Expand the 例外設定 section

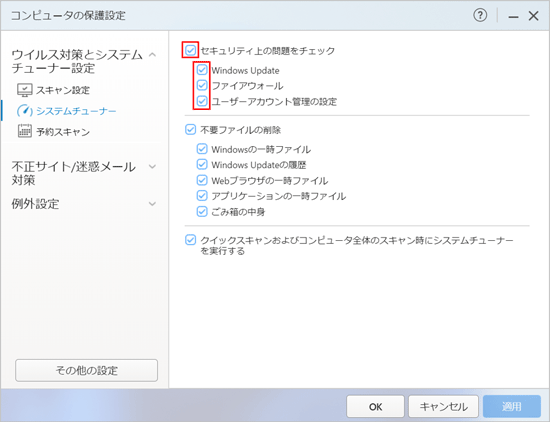pos(152,204)
